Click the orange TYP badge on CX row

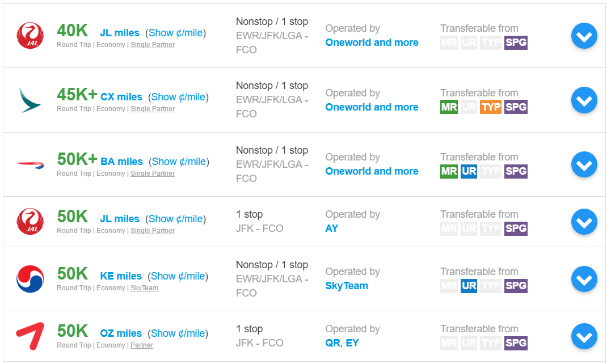coord(491,107)
